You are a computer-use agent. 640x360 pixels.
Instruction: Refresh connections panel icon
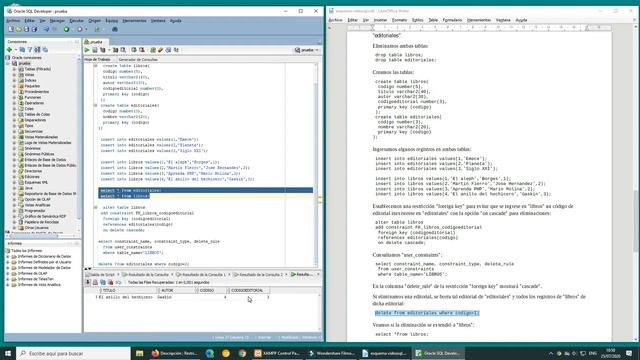tap(22, 49)
